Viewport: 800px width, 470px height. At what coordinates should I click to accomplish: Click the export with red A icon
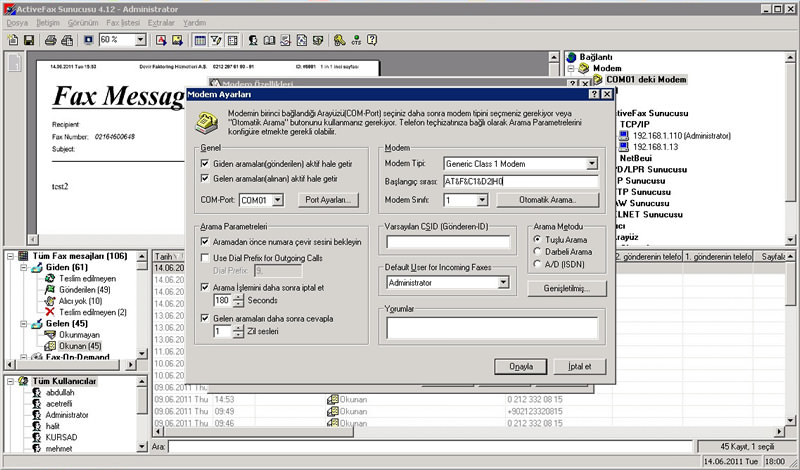tap(161, 40)
